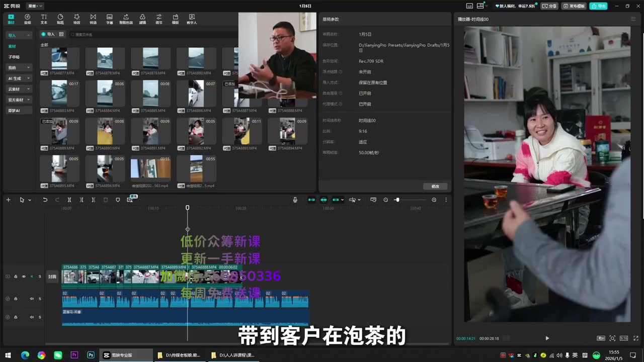Open the 特效 effects tab
Screen dimensions: 644x362
point(76,19)
